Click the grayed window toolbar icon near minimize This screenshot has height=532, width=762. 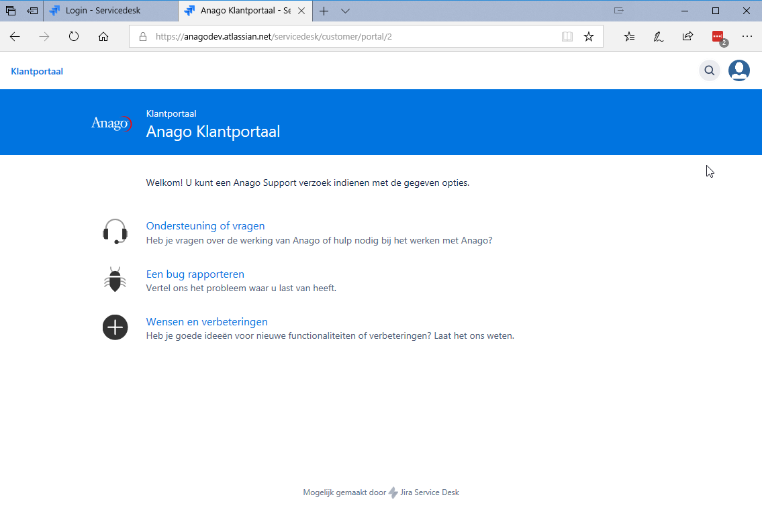618,11
